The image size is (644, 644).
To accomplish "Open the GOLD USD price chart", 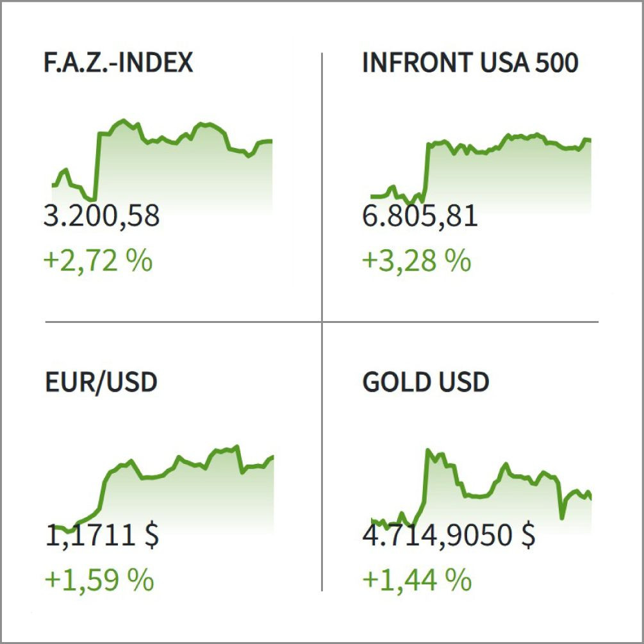I will pyautogui.click(x=481, y=490).
